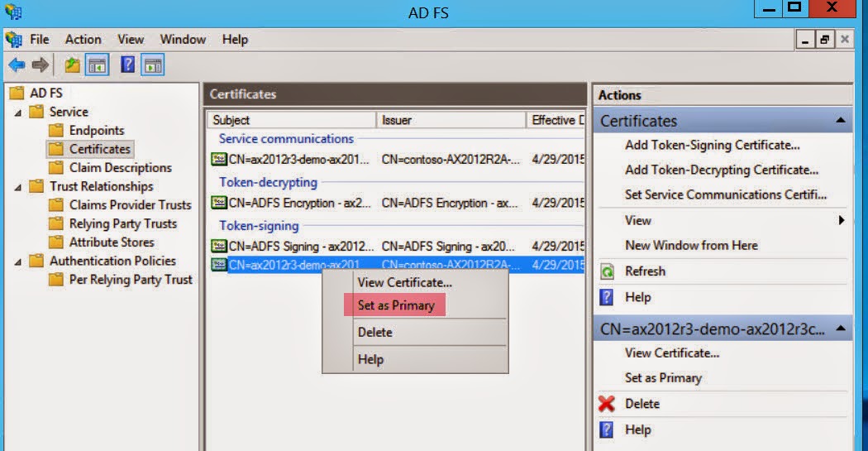Click the Claim Descriptions folder icon
This screenshot has width=868, height=451.
tap(56, 167)
